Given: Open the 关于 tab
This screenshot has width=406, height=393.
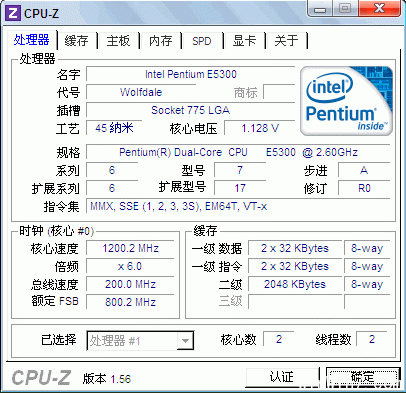Looking at the screenshot, I should coord(286,41).
